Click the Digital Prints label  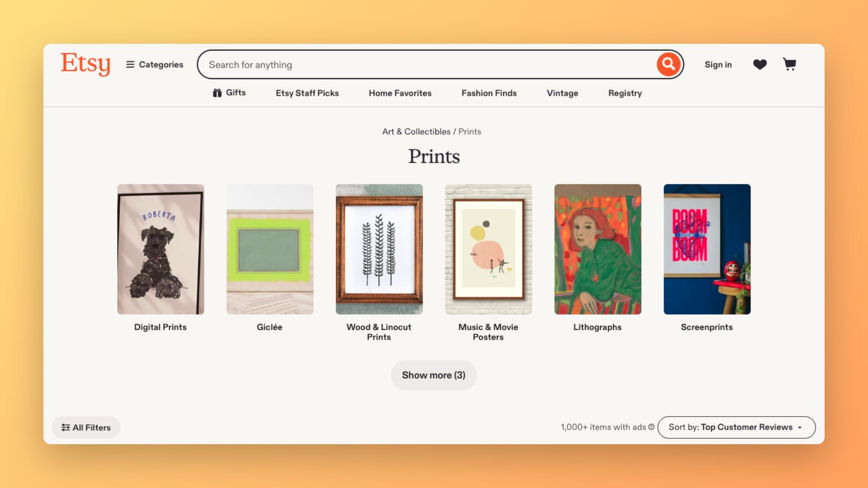point(160,327)
